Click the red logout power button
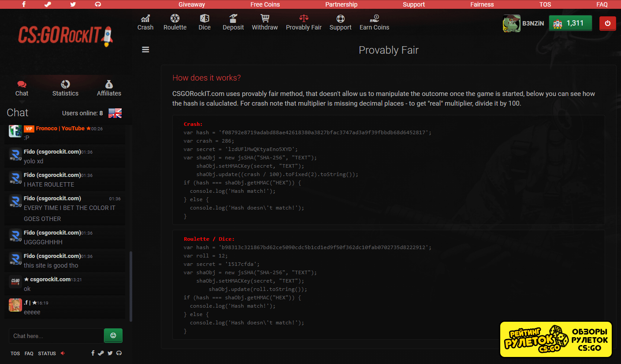Screen dimensions: 621x364 [x=608, y=23]
